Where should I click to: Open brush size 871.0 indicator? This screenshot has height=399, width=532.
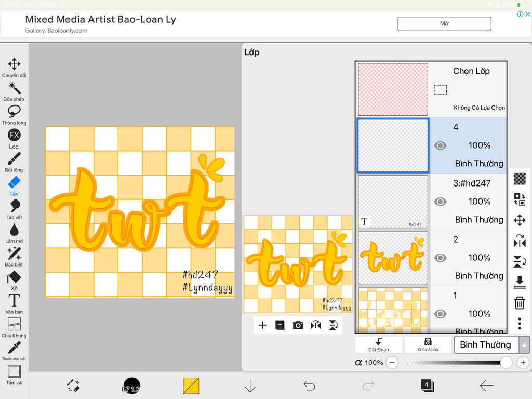click(131, 386)
